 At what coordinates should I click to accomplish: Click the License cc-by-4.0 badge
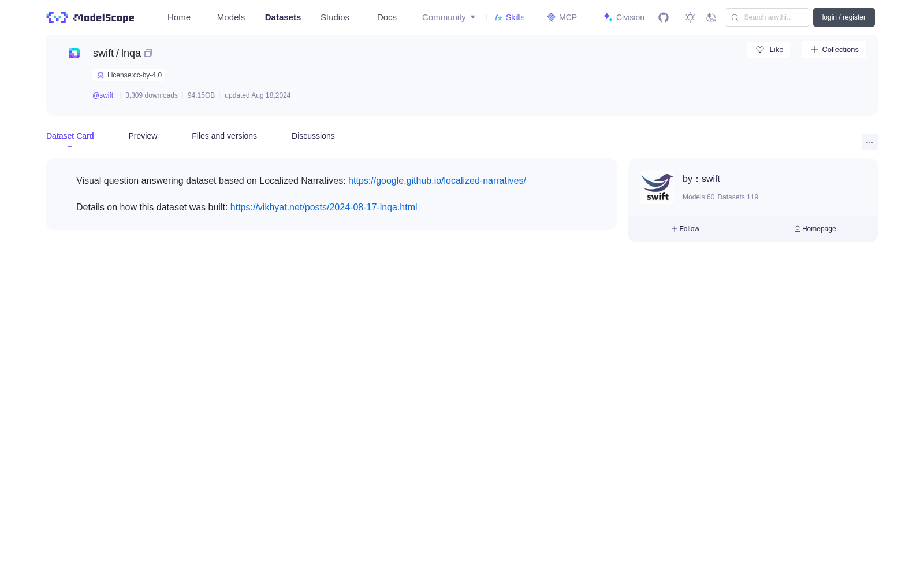pos(129,75)
